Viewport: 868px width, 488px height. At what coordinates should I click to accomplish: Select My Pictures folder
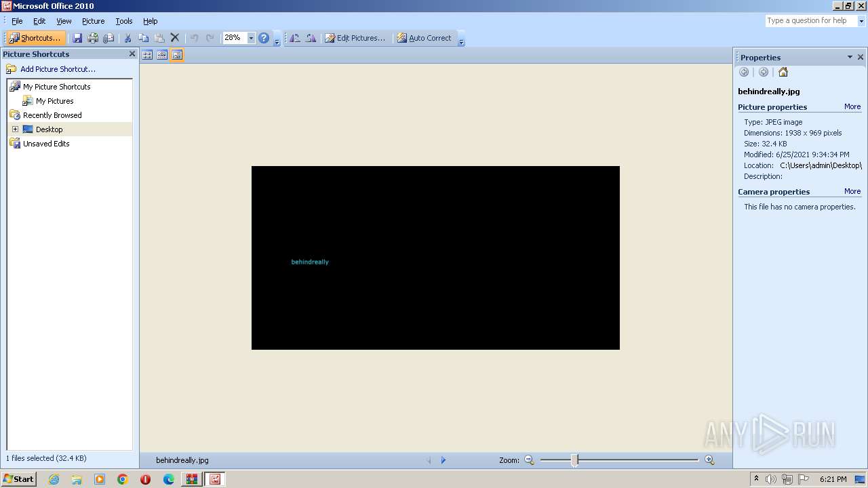[x=54, y=101]
